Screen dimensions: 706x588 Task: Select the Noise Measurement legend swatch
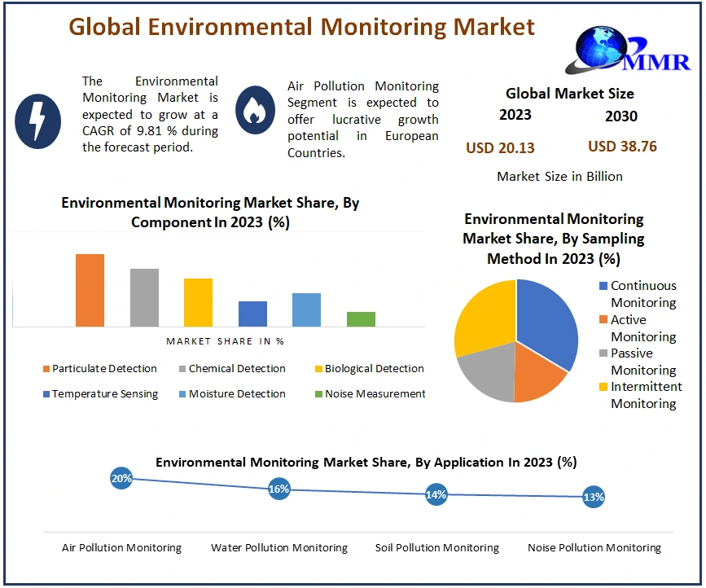(x=318, y=394)
